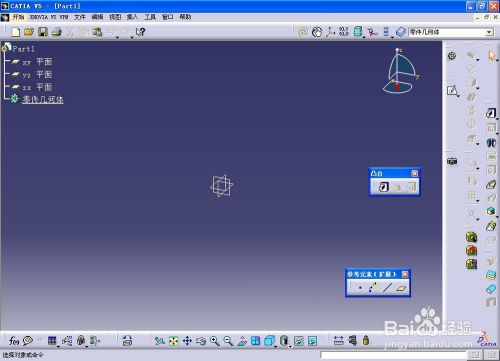
Task: Toggle the Hide/Show icon in bottom toolbar
Action: click(299, 341)
